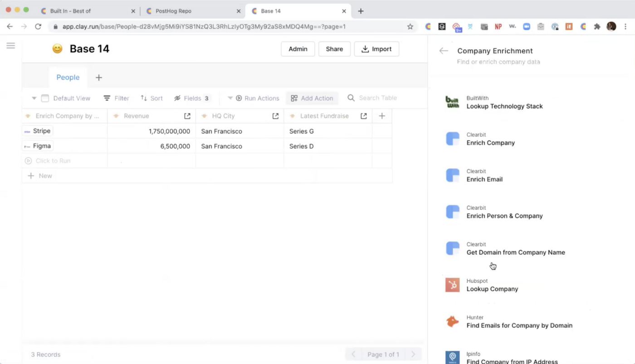Click the Admin button

pyautogui.click(x=298, y=49)
